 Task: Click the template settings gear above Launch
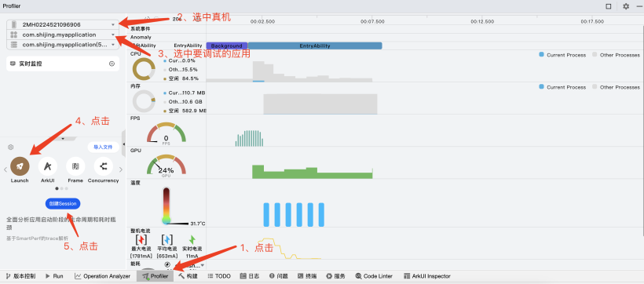[11, 147]
